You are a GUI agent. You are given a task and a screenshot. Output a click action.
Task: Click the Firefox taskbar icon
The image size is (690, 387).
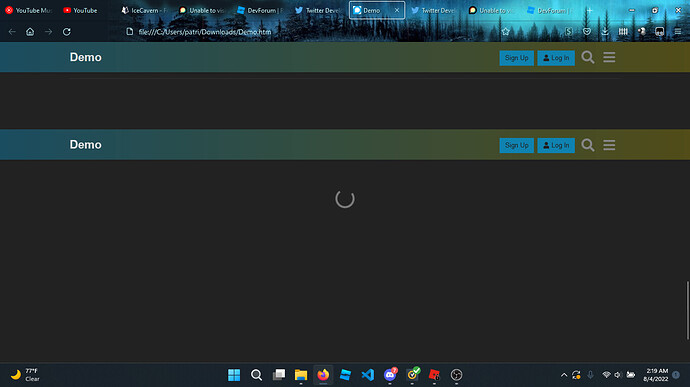click(323, 375)
